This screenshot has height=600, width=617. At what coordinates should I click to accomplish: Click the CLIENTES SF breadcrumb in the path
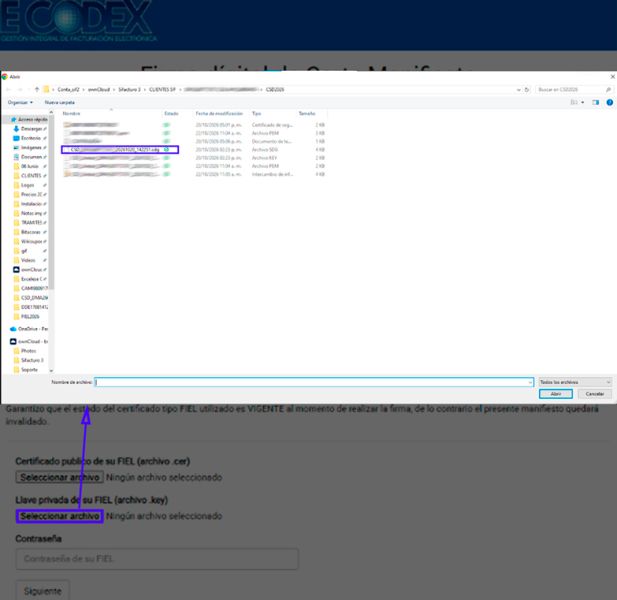pyautogui.click(x=162, y=90)
